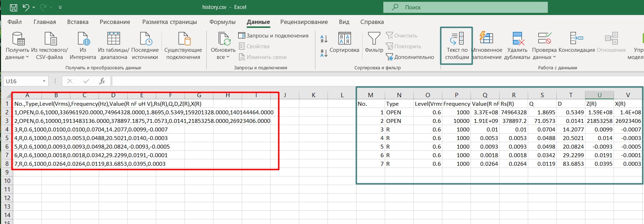The width and height of the screenshot is (644, 224).
Task: Click Запросы и подключения button
Action: coord(273,36)
